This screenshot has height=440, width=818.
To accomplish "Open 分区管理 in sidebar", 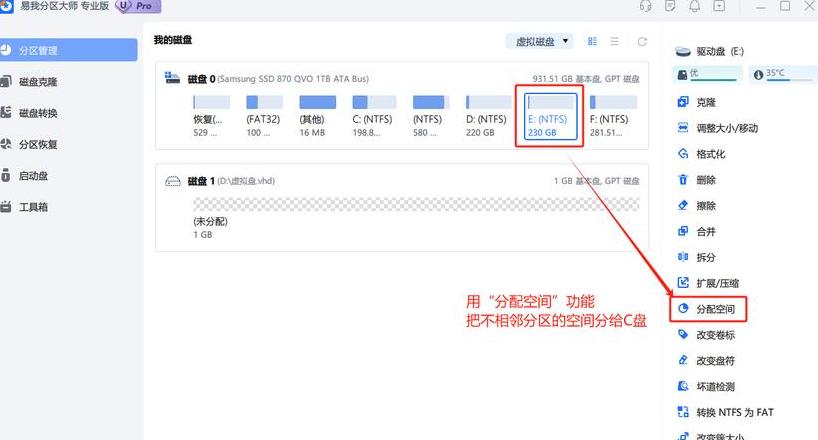I will click(x=68, y=50).
